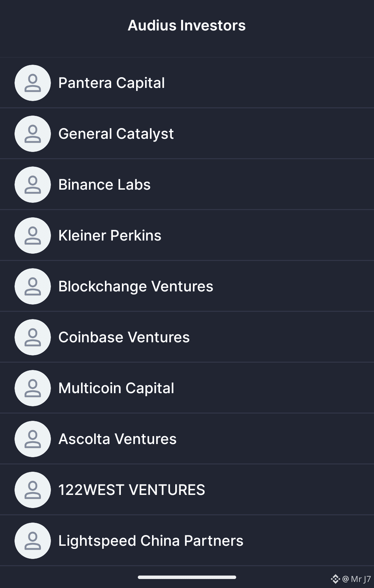Screen dimensions: 374x588
Task: Choose Kleiner Perkins from the investors list
Action: coord(187,236)
